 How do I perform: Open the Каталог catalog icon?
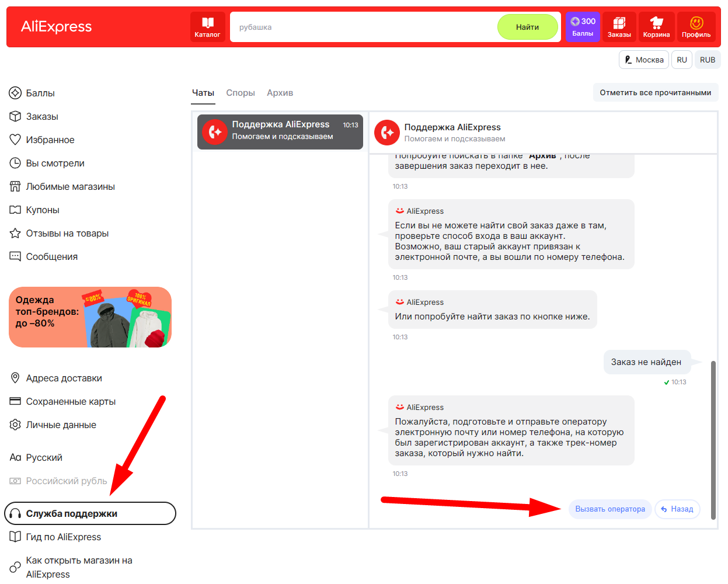click(207, 27)
